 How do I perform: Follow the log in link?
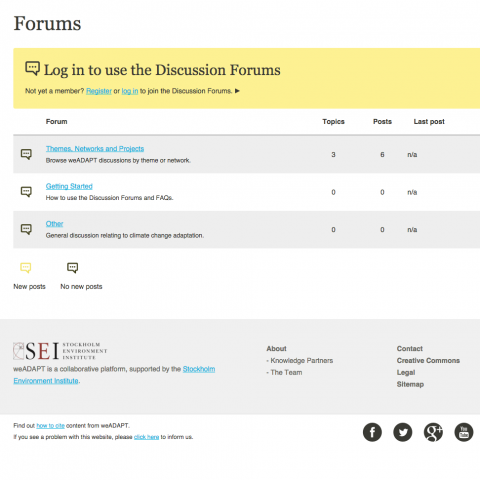130,91
